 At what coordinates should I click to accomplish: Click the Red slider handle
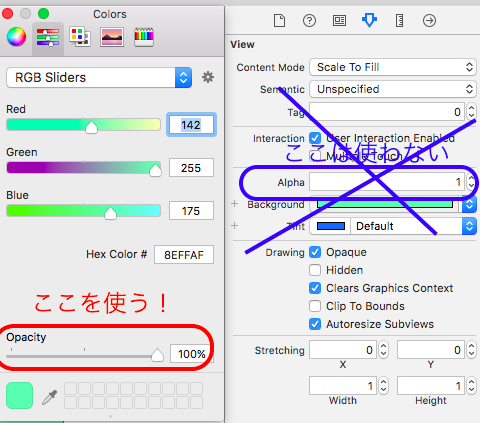[91, 127]
